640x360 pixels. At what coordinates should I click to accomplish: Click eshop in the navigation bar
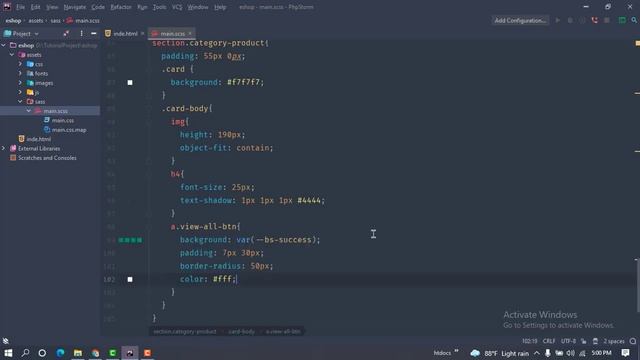pos(13,20)
